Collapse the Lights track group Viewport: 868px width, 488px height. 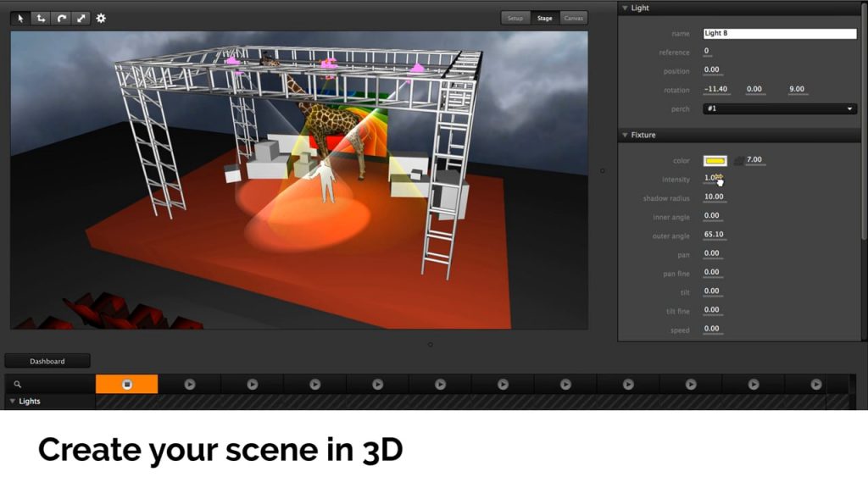[x=13, y=402]
